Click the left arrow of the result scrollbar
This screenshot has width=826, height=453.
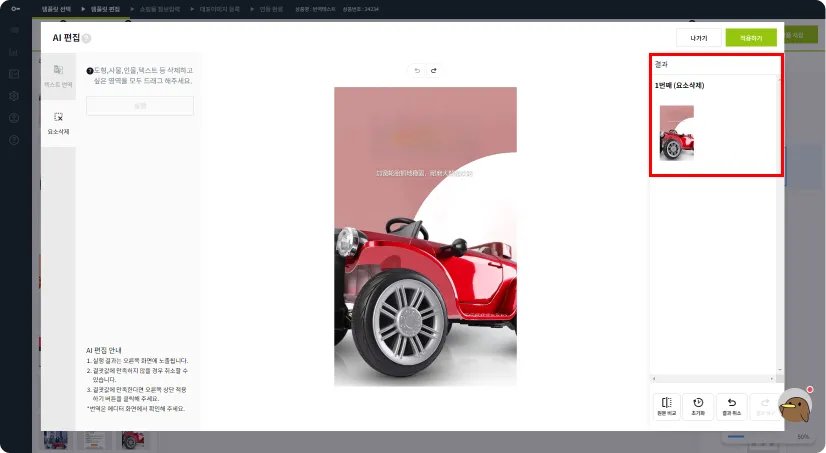[654, 379]
